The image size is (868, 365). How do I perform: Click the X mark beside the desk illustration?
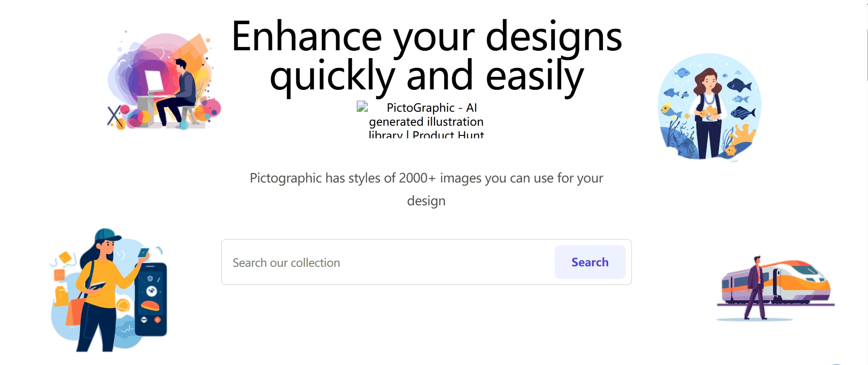[x=114, y=116]
